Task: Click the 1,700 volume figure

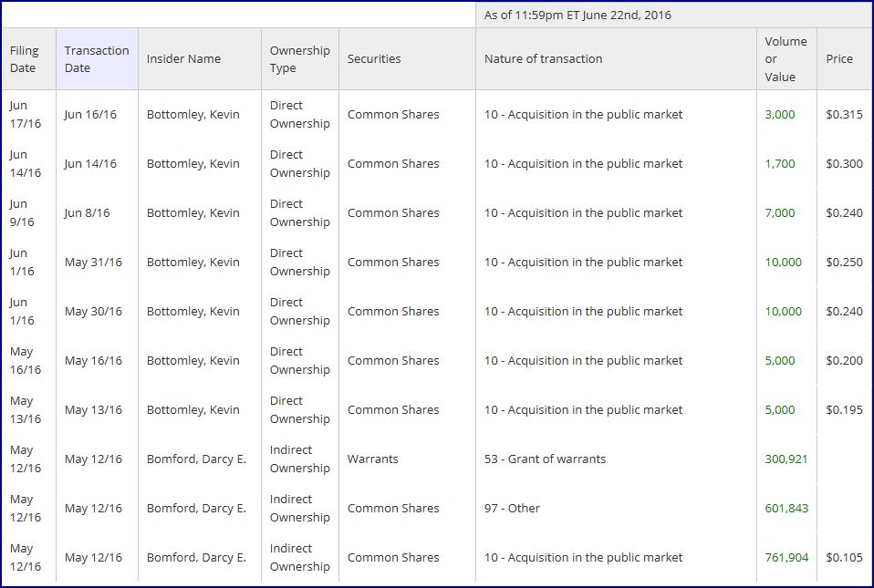Action: (x=780, y=164)
